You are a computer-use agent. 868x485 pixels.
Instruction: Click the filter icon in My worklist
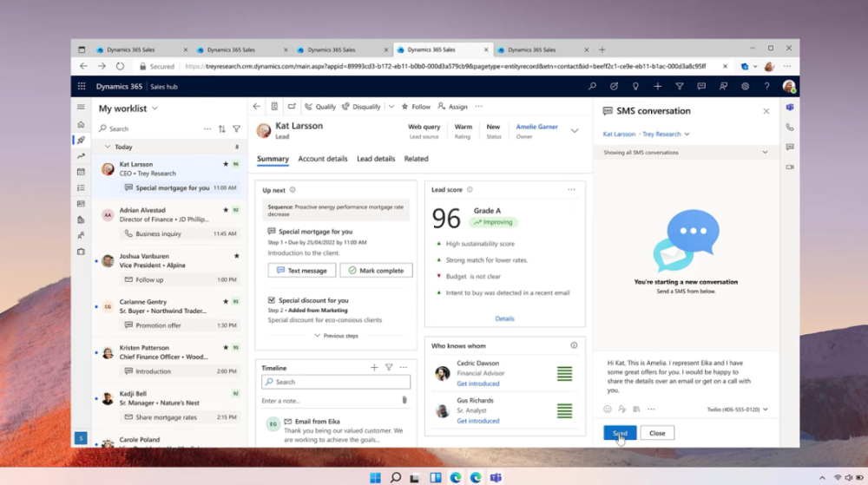[236, 128]
